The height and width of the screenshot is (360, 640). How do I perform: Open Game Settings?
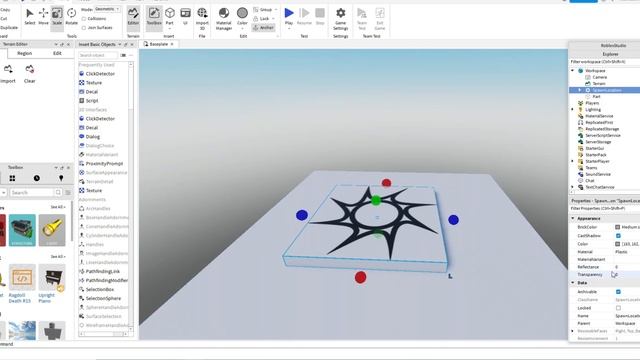[x=340, y=19]
